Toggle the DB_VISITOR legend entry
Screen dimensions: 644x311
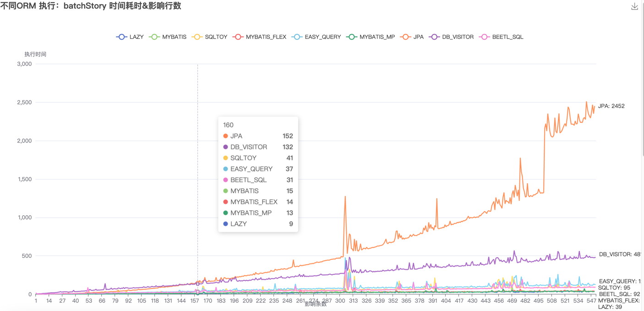(451, 37)
